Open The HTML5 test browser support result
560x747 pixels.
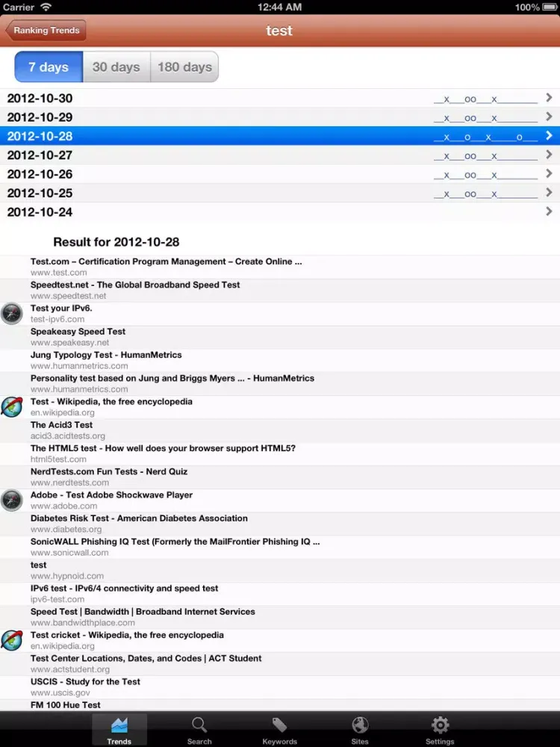coord(280,453)
